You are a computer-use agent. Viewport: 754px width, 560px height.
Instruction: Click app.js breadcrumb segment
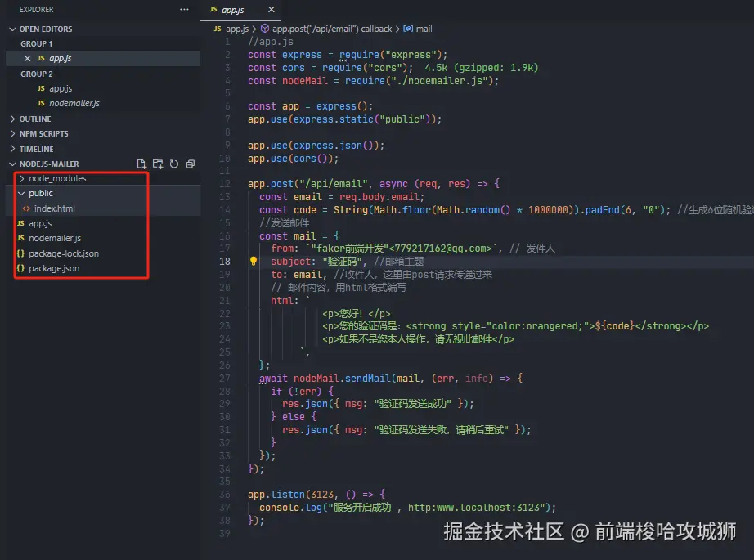point(237,29)
